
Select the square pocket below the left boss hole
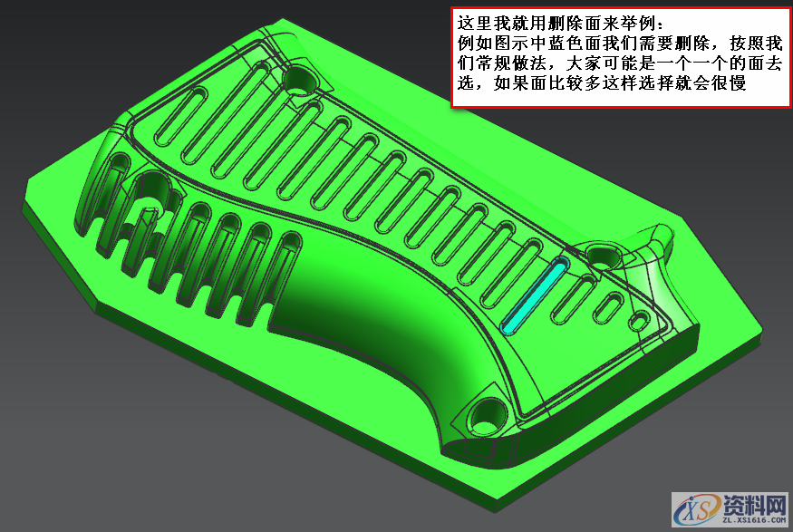pyautogui.click(x=148, y=217)
